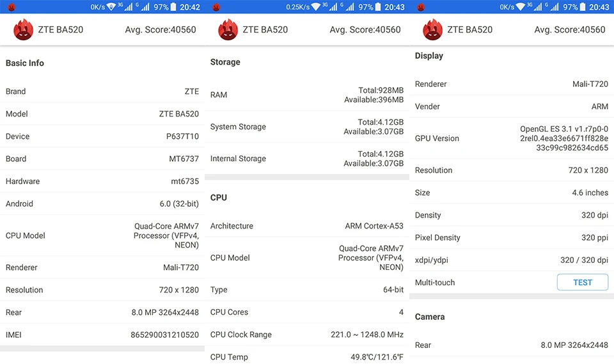614x364 pixels.
Task: Tap the Wi-Fi icon in Basic Info screen status bar
Action: coord(111,7)
